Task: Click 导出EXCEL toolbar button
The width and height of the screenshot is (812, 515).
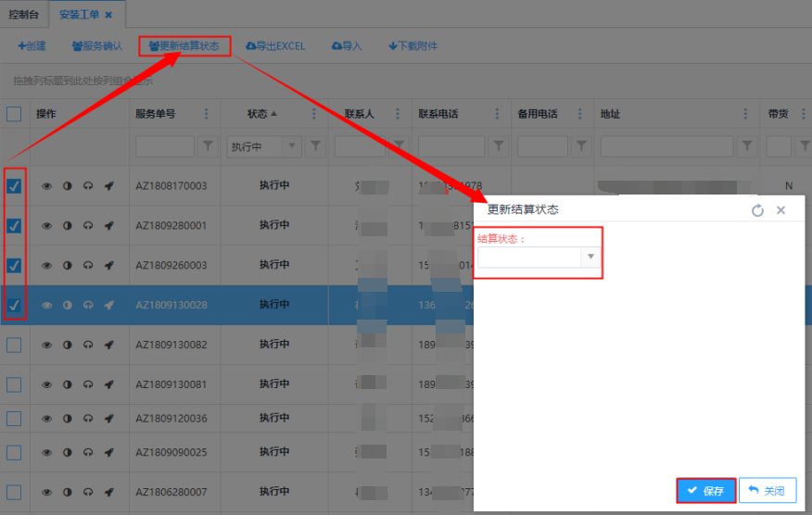Action: 275,45
